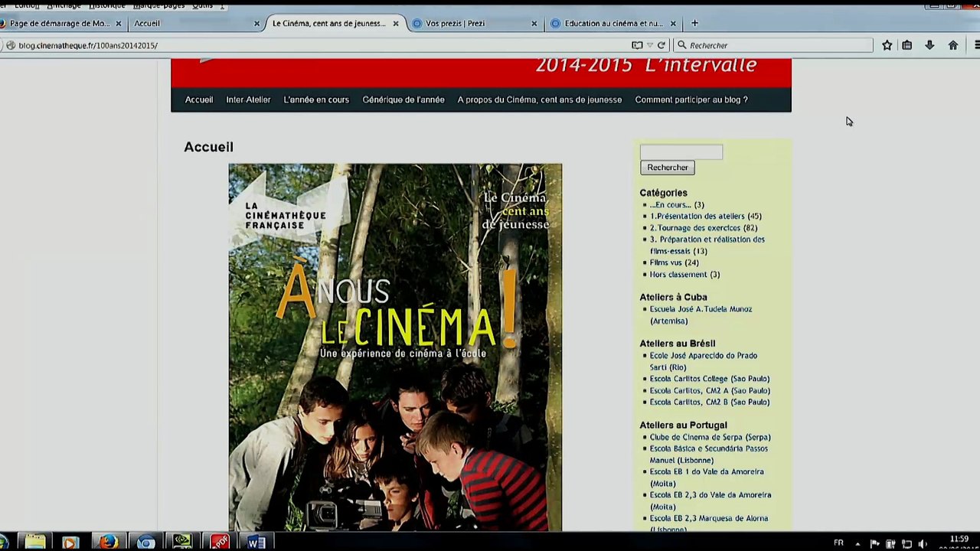Open the green NVIDIA-style taskbar icon
The width and height of the screenshot is (980, 551).
point(182,542)
